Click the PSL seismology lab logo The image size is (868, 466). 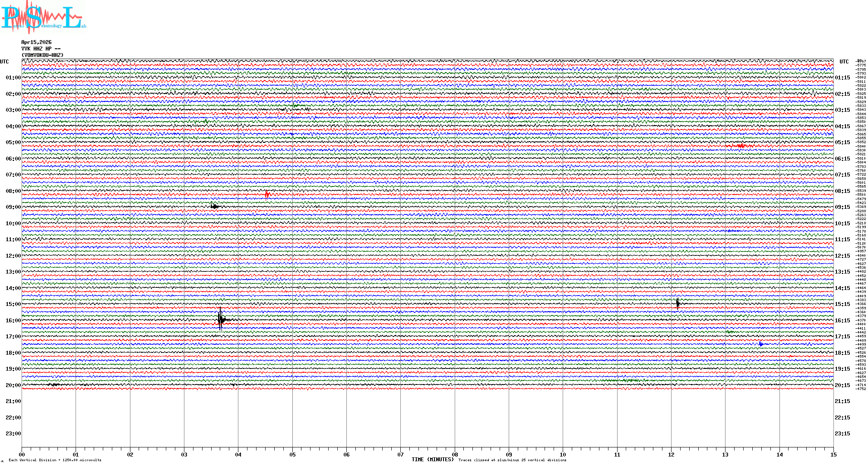(43, 17)
